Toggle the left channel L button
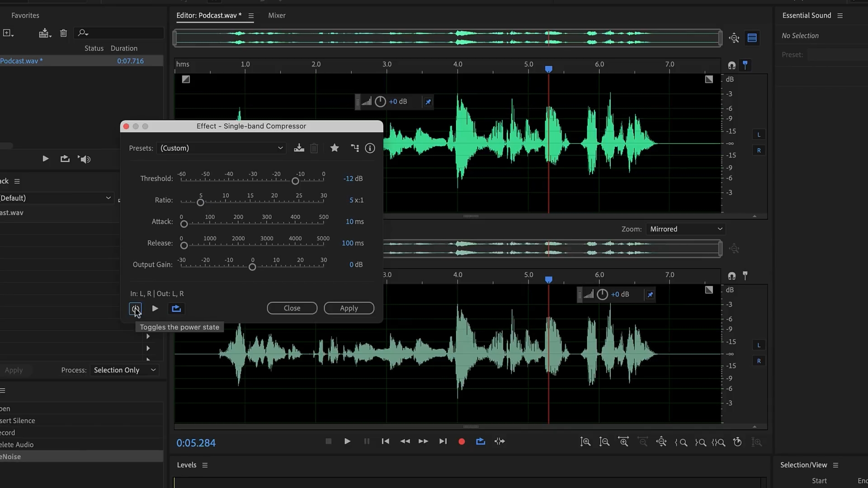The width and height of the screenshot is (868, 488). (759, 135)
